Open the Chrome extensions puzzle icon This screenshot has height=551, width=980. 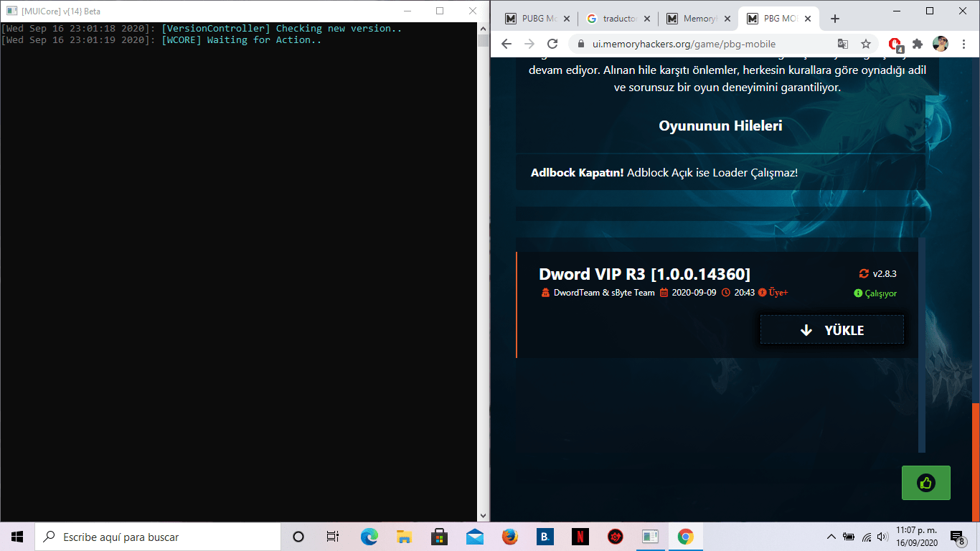pyautogui.click(x=917, y=44)
